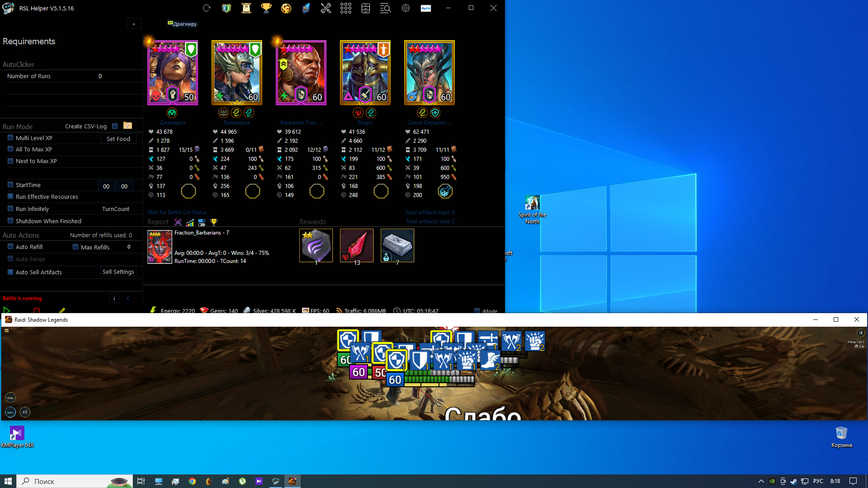Click the refresh icon in RSL Helper toolbar
The height and width of the screenshot is (488, 868).
click(x=207, y=8)
